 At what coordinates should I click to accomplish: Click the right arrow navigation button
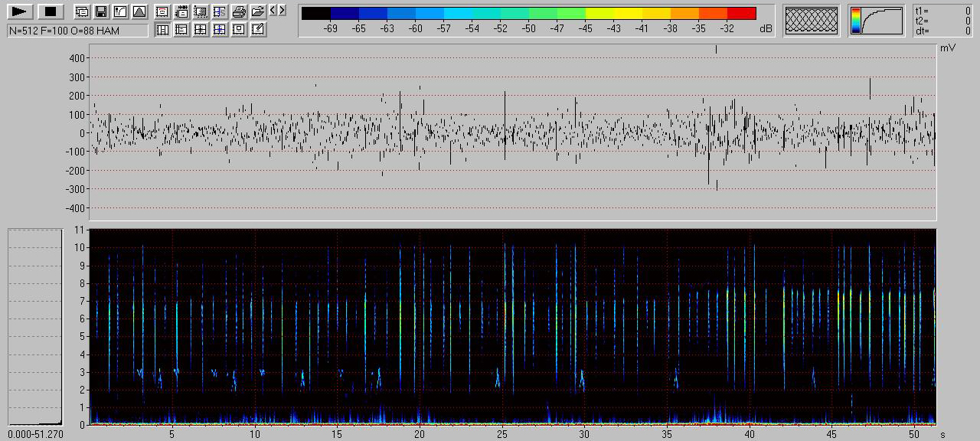point(283,10)
